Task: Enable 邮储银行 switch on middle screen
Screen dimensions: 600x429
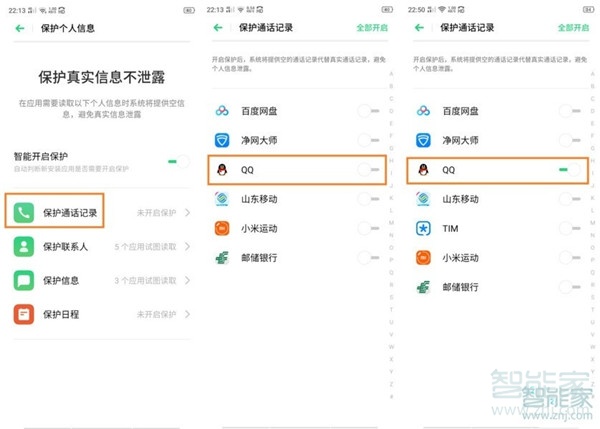Action: 368,258
